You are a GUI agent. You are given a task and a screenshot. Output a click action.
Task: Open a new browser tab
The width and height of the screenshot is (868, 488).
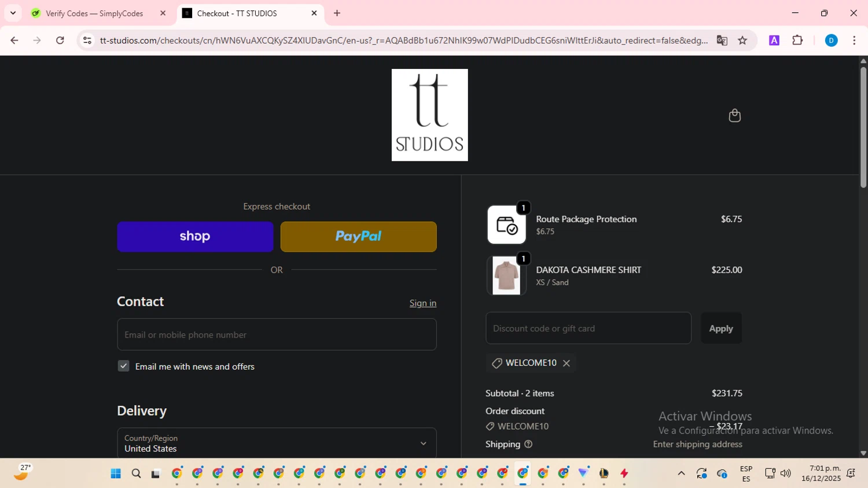[x=337, y=13]
